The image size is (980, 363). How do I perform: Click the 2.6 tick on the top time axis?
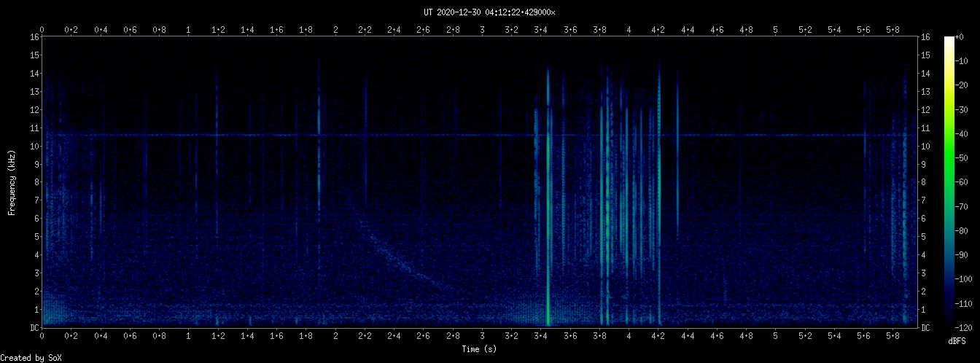point(424,30)
